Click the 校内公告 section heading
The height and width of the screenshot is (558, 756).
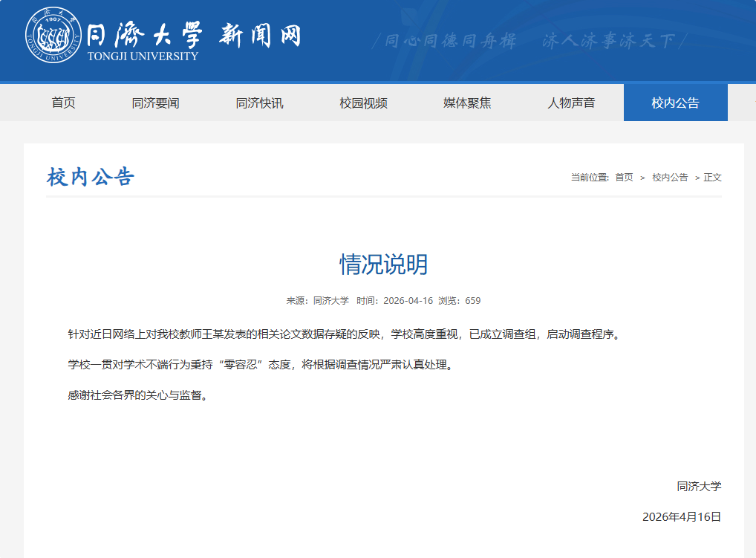(x=91, y=175)
